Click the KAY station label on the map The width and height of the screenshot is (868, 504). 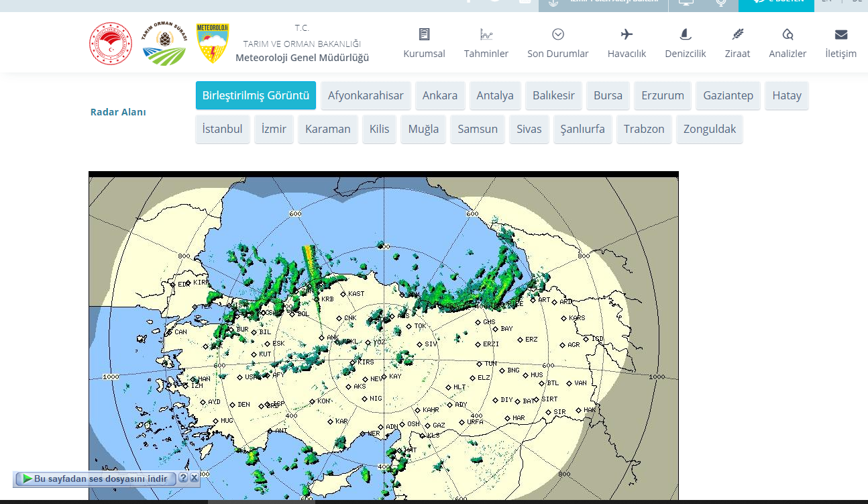pos(395,376)
